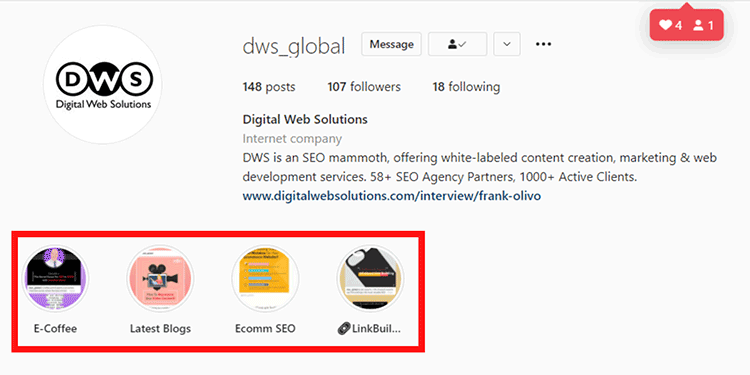Open the three-dot options menu
This screenshot has height=375, width=750.
point(543,44)
